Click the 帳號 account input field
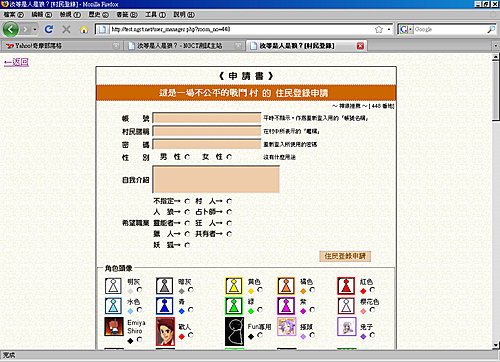Viewport: 500px width, 362px height. (x=207, y=118)
